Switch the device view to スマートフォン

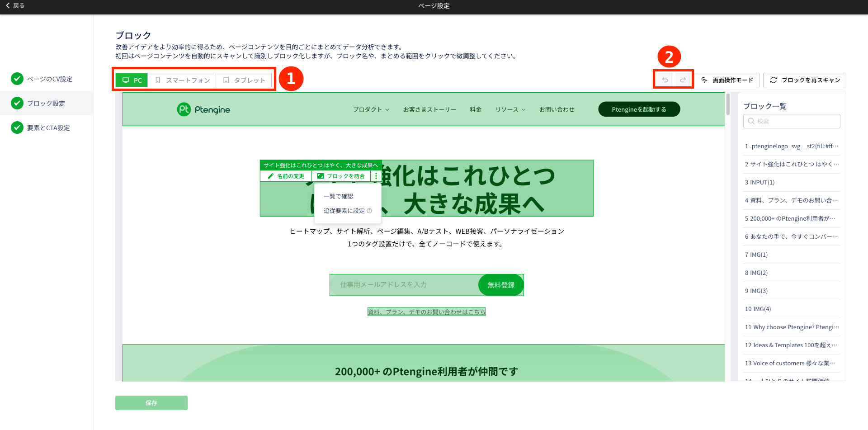(x=182, y=80)
